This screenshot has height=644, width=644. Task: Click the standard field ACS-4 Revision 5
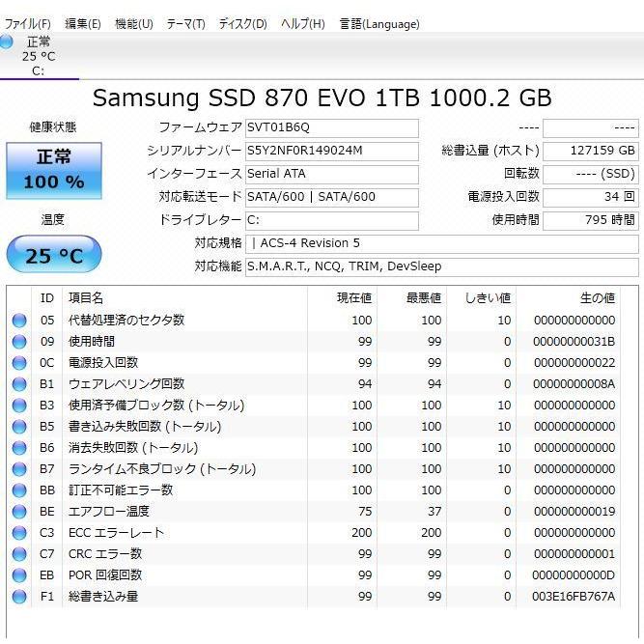point(442,244)
